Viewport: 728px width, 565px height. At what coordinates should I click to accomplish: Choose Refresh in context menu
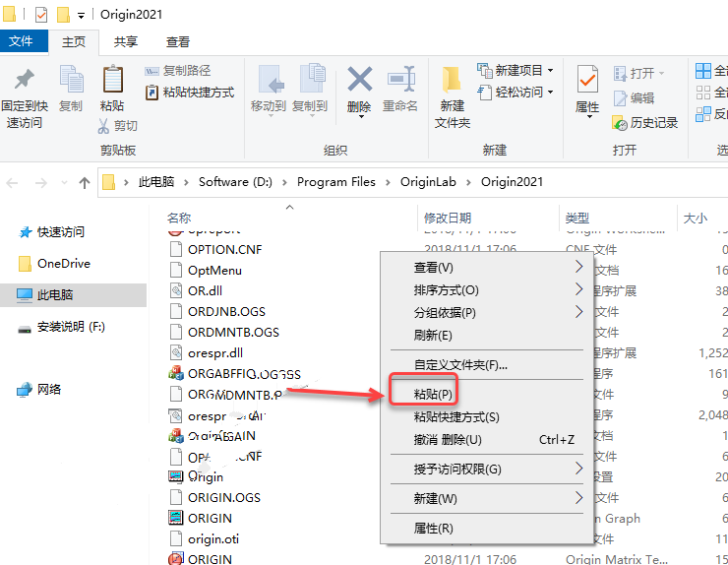coord(487,335)
